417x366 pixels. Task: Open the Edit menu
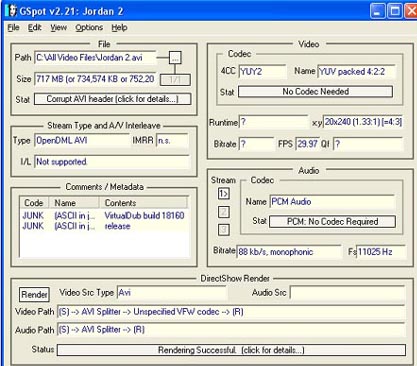34,28
